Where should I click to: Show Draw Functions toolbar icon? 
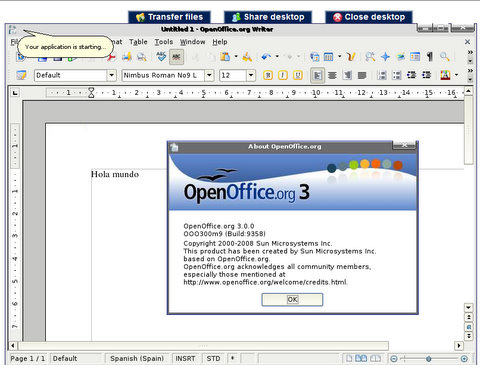(x=351, y=57)
